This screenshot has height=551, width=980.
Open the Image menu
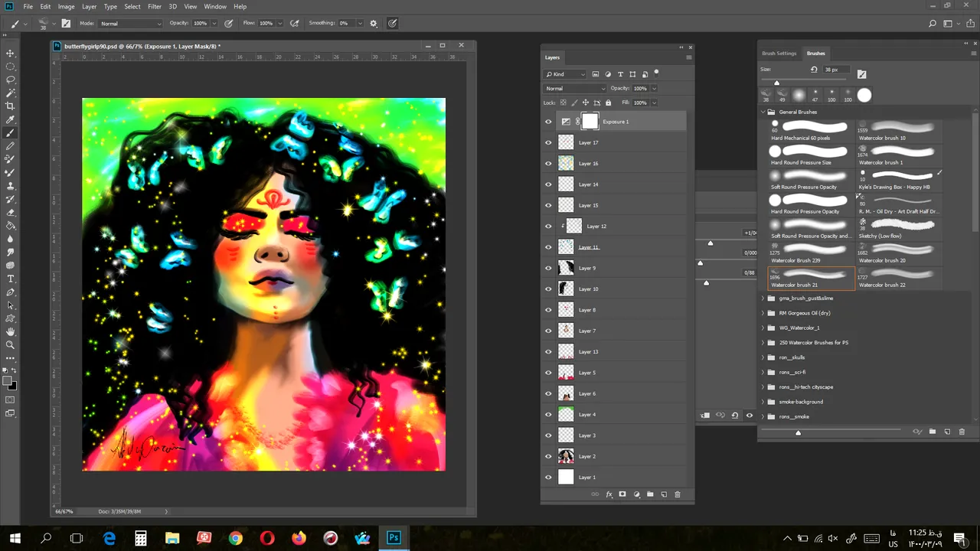67,7
